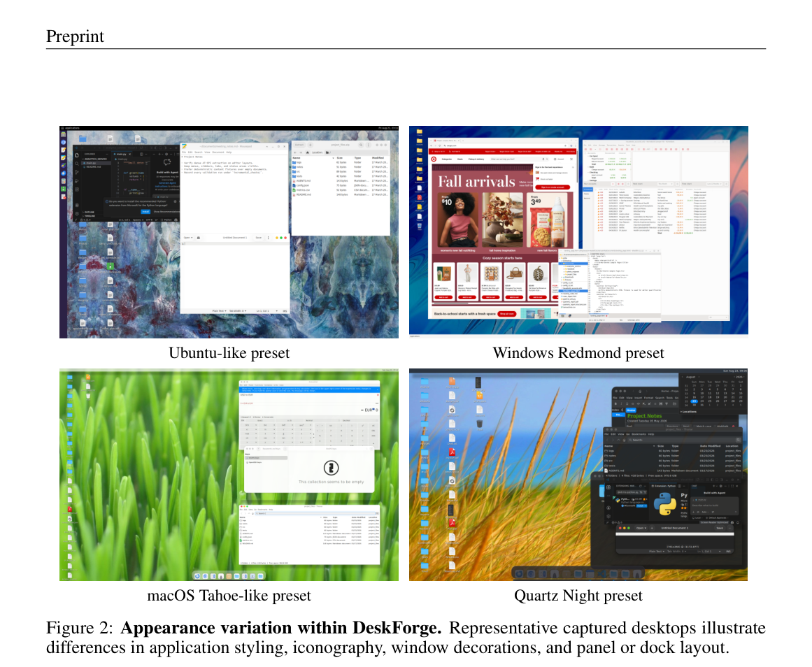Open Explorer icon in Ubuntu-like VS Code
This screenshot has width=812, height=667.
(77, 155)
